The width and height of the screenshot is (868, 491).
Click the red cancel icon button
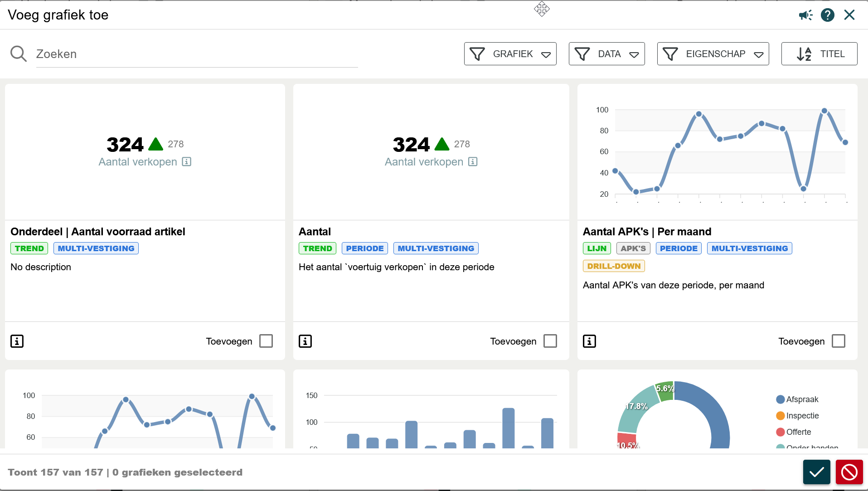(849, 472)
